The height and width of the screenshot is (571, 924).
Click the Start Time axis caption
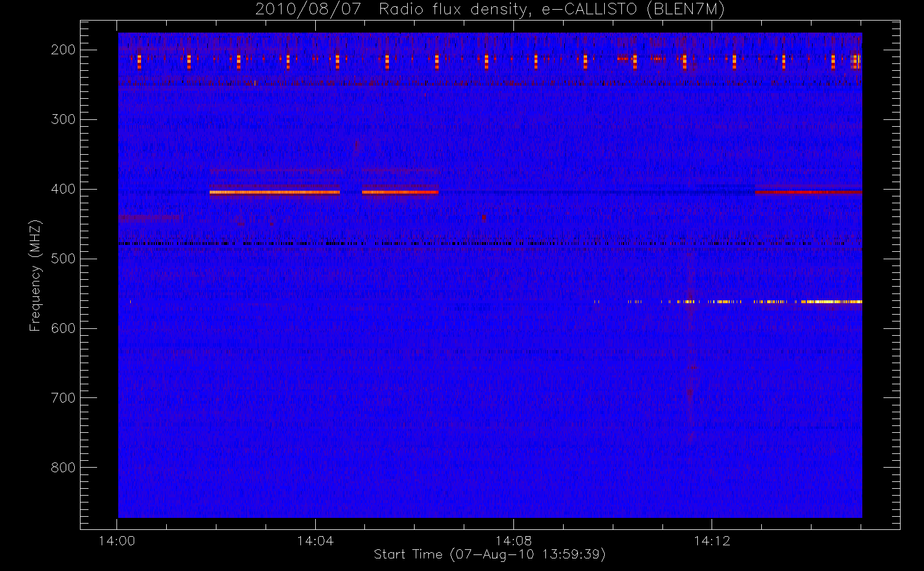[x=489, y=554]
